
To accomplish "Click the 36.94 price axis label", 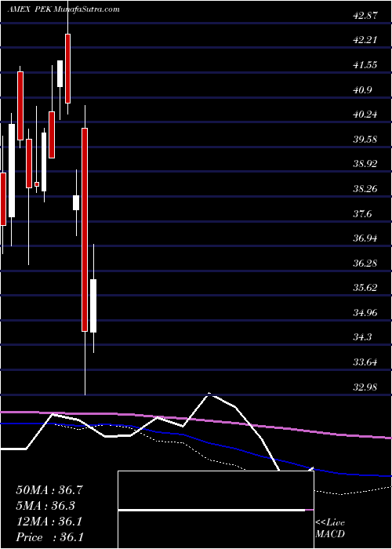I will point(365,238).
